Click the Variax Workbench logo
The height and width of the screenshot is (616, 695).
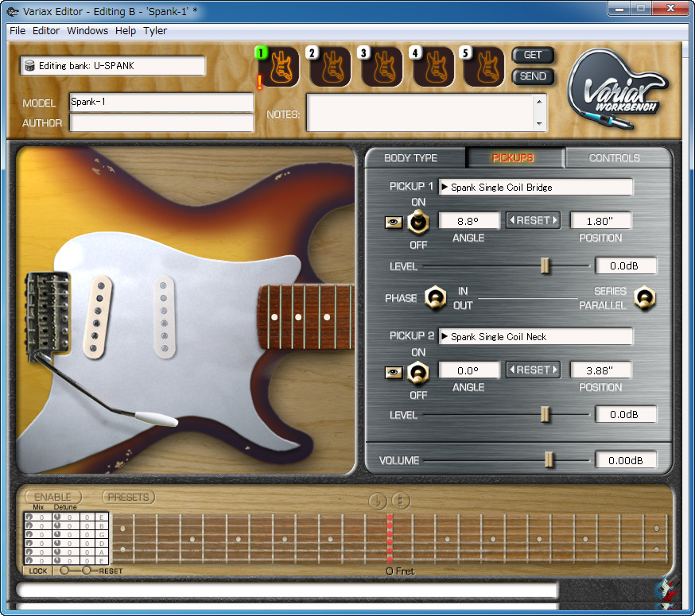coord(618,89)
